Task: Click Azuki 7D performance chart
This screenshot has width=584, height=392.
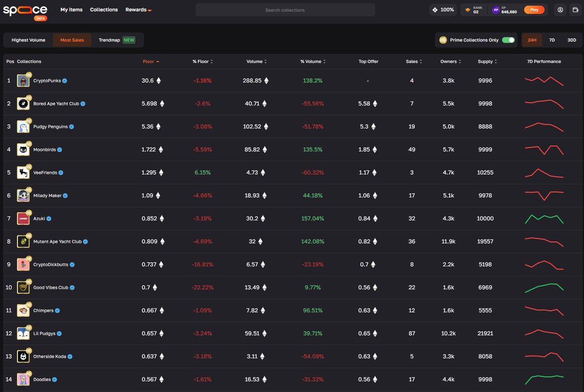Action: [544, 218]
